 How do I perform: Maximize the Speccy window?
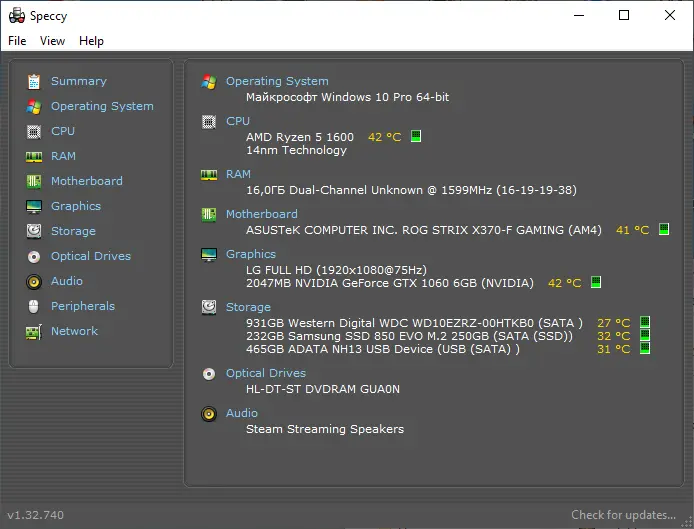coord(624,15)
